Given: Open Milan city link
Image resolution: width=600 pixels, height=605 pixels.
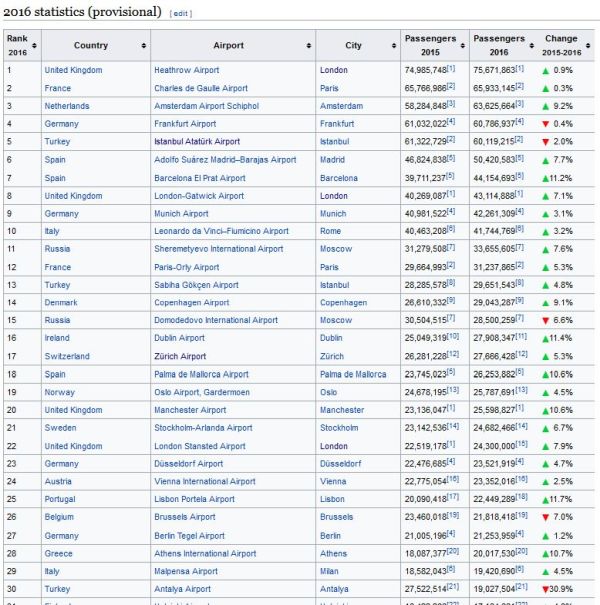Looking at the screenshot, I should [329, 571].
